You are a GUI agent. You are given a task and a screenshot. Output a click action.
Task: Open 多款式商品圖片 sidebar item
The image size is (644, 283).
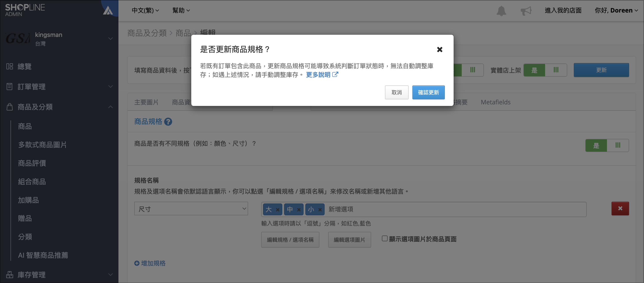coord(42,145)
